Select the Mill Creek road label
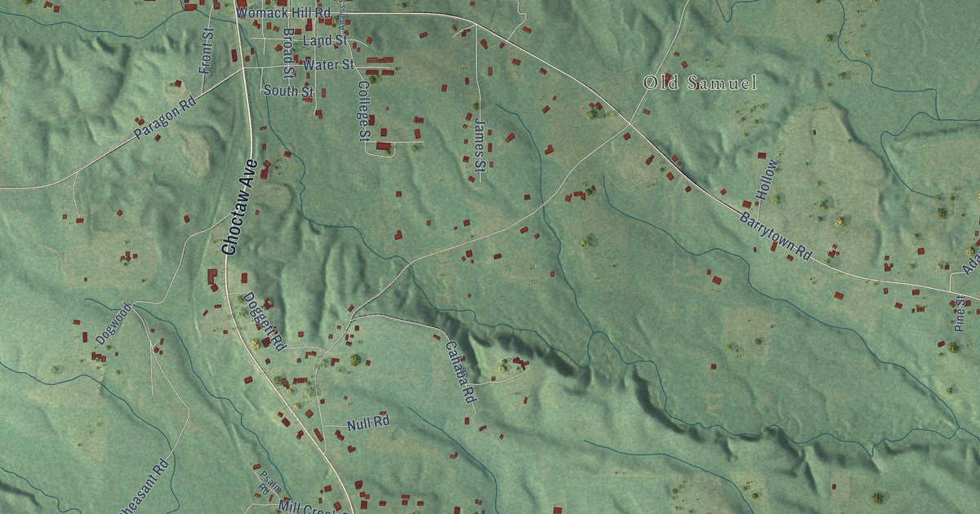This screenshot has width=980, height=514. 314,507
